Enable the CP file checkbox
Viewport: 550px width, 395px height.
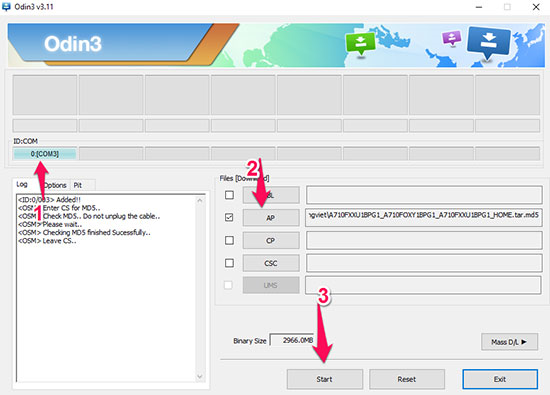pyautogui.click(x=229, y=240)
